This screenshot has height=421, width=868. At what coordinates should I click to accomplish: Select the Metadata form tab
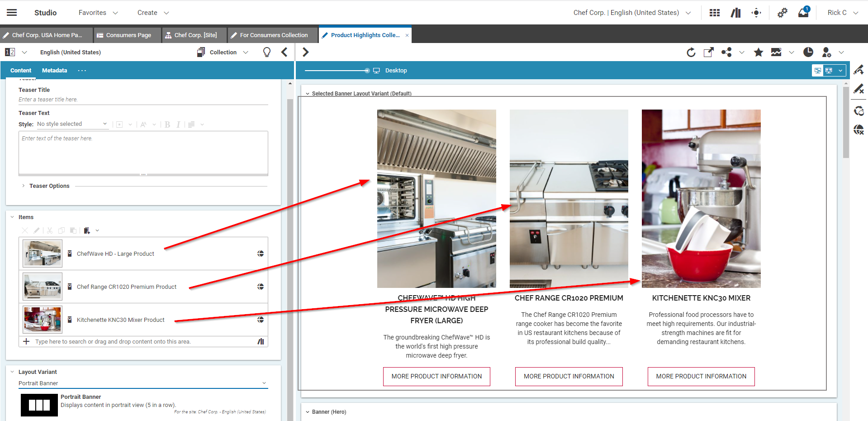55,71
